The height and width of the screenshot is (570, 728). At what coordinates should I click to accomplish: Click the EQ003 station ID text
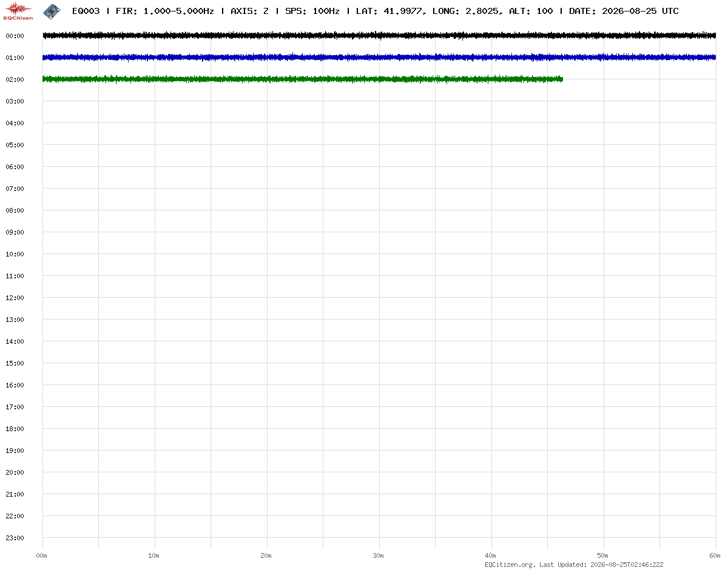click(86, 11)
